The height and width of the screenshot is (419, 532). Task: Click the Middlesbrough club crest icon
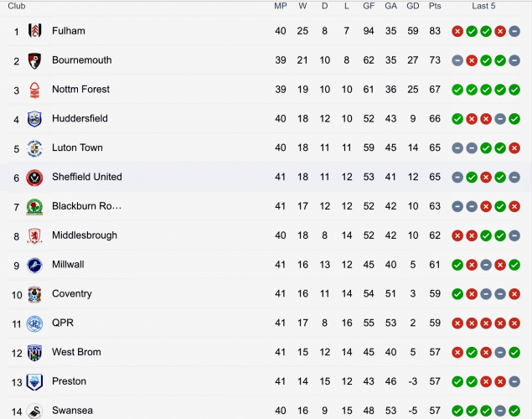tap(34, 235)
